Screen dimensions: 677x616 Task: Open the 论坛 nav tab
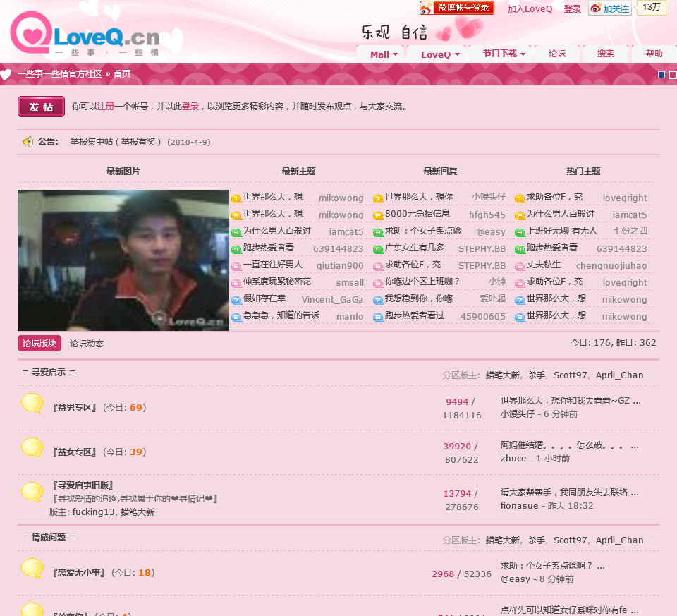pos(557,54)
